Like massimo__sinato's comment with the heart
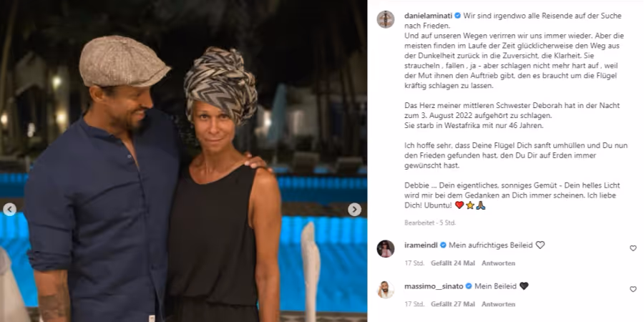The image size is (644, 322). (x=633, y=289)
